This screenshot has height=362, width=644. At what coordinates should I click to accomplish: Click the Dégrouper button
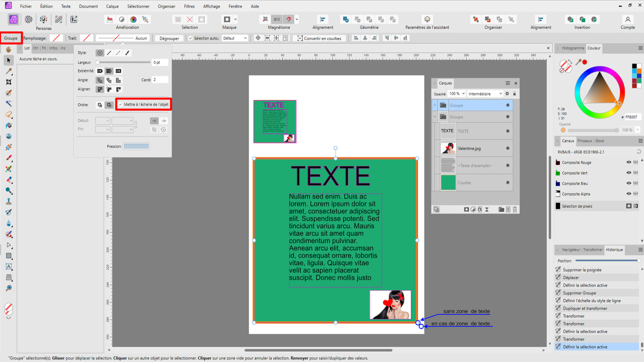(x=170, y=38)
